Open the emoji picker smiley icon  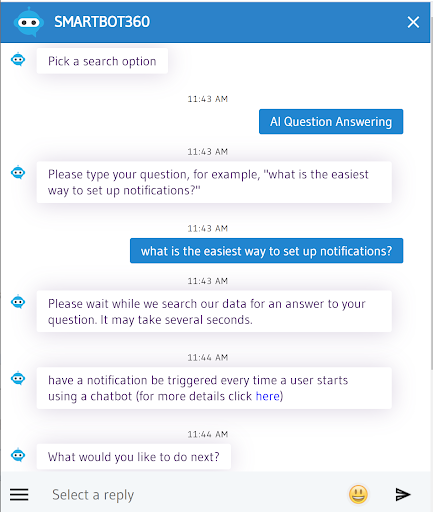tap(358, 494)
